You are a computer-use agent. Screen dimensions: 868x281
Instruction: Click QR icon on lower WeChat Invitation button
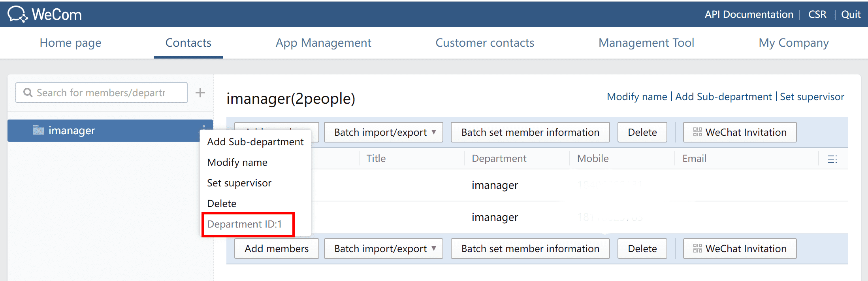(697, 249)
